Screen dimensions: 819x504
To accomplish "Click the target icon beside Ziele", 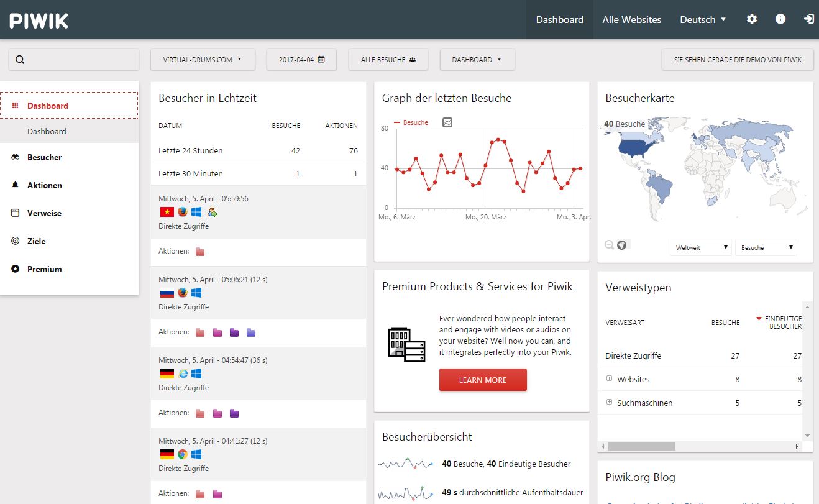I will pyautogui.click(x=16, y=241).
